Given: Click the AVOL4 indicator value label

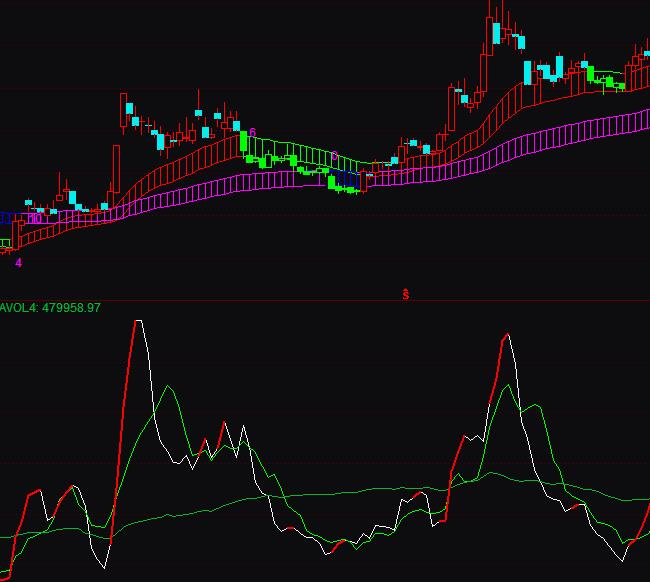Looking at the screenshot, I should click(50, 308).
